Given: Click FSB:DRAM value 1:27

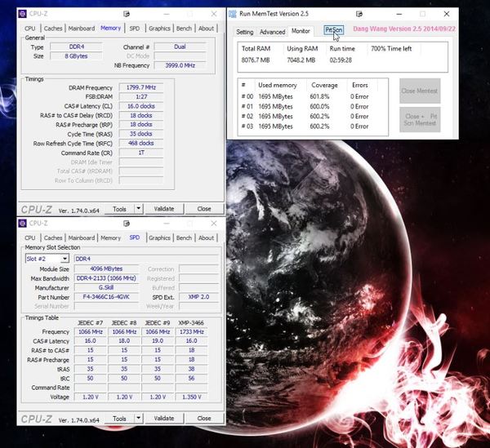Looking at the screenshot, I should pos(141,97).
